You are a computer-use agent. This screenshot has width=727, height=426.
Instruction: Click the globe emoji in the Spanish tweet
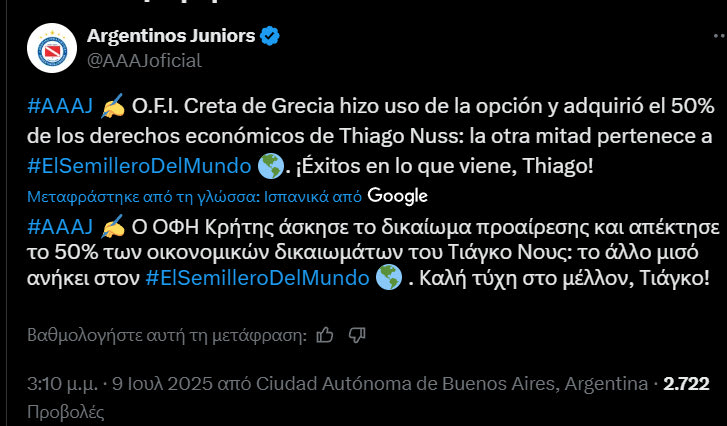click(x=269, y=165)
